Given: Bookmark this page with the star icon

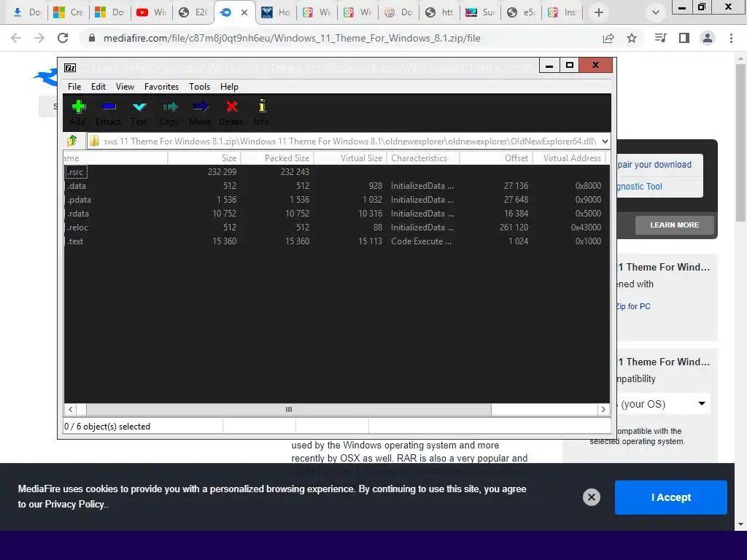Looking at the screenshot, I should [632, 38].
